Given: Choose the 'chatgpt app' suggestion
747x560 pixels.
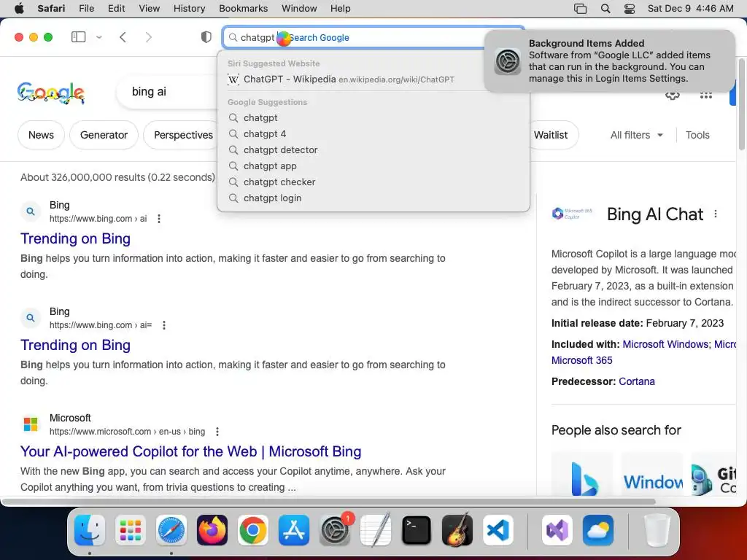Looking at the screenshot, I should [x=373, y=166].
